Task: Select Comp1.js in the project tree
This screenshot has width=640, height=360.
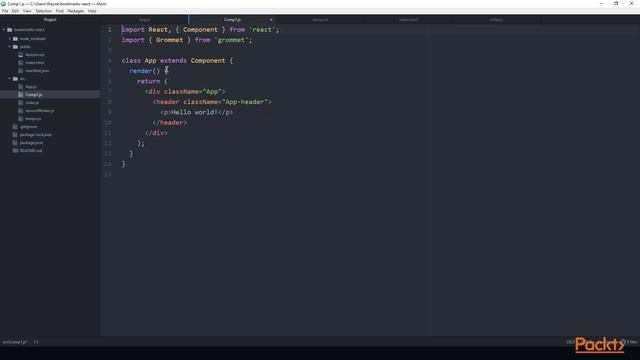Action: tap(33, 94)
